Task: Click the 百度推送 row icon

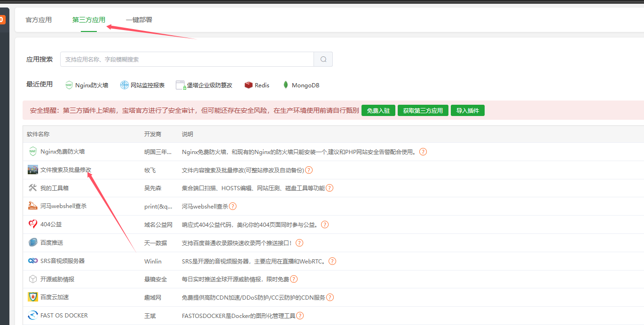Action: [x=32, y=242]
